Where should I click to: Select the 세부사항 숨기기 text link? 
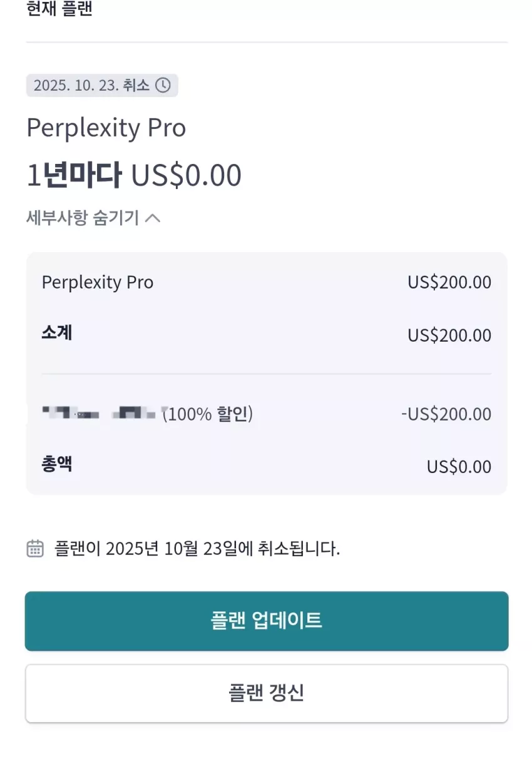point(83,218)
